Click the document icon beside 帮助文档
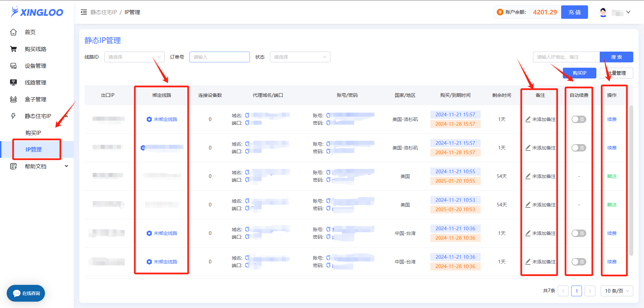Viewport: 644px width, 308px height. pyautogui.click(x=13, y=166)
